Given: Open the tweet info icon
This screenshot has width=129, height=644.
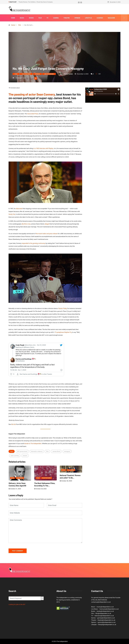Looking at the screenshot, I should 61,370.
